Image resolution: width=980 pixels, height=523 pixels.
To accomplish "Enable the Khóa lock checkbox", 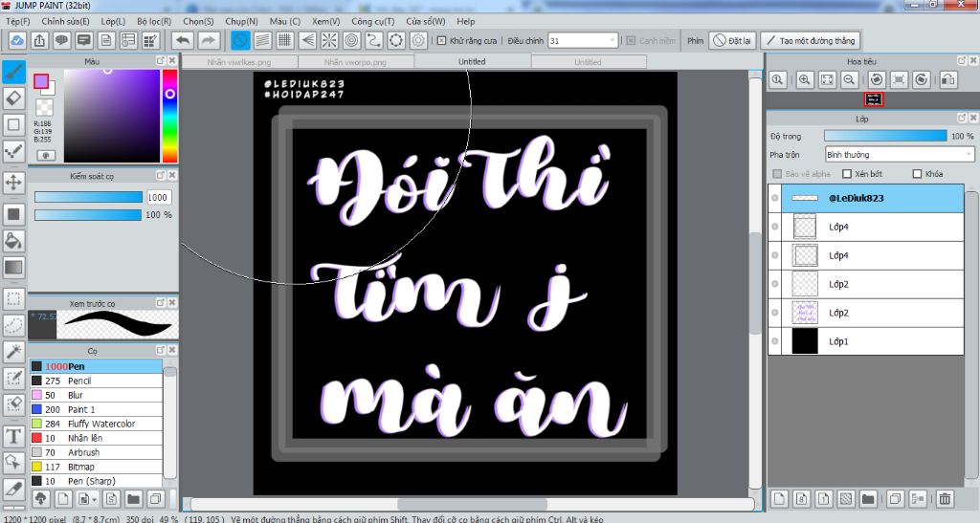I will (x=918, y=174).
